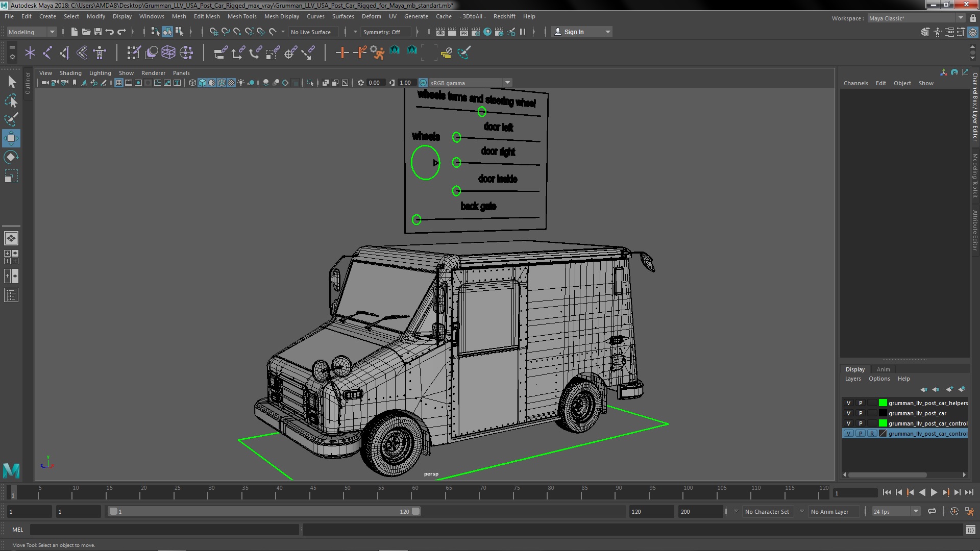
Task: Open the layer editor Options menu
Action: (879, 379)
